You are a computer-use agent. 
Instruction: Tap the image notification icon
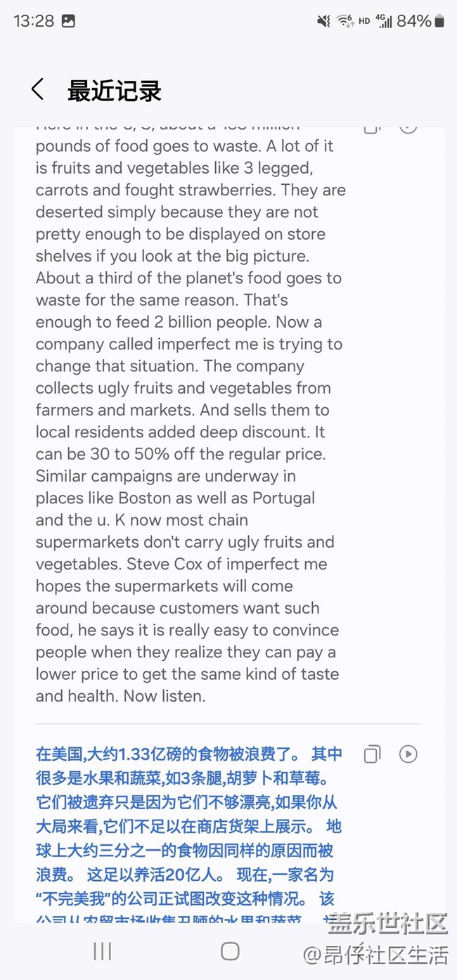click(x=68, y=21)
